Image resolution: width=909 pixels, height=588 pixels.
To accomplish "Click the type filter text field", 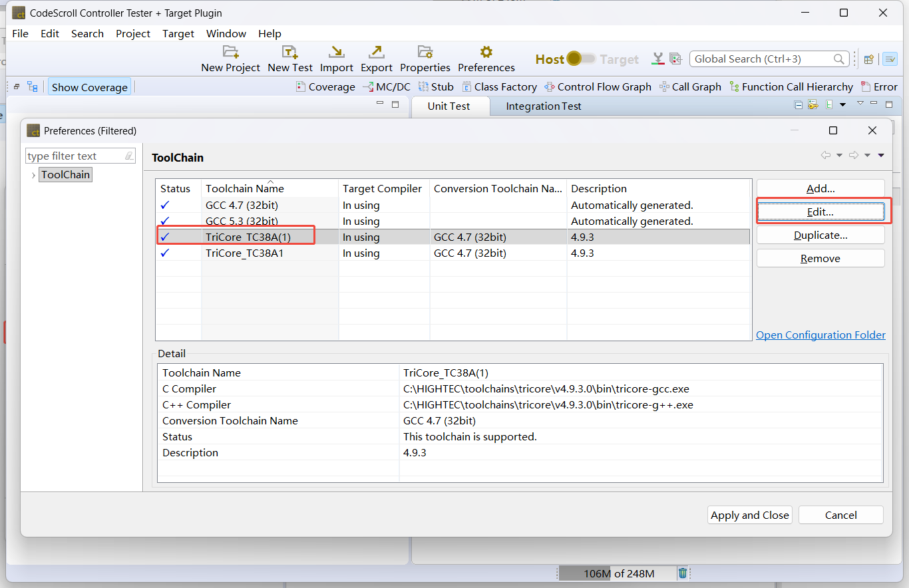I will [x=75, y=156].
